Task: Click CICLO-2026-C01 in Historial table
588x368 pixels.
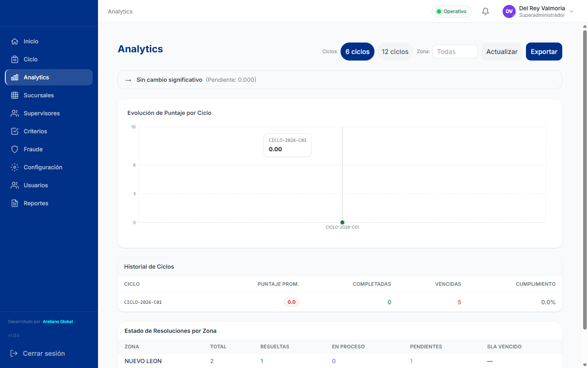Action: click(143, 302)
